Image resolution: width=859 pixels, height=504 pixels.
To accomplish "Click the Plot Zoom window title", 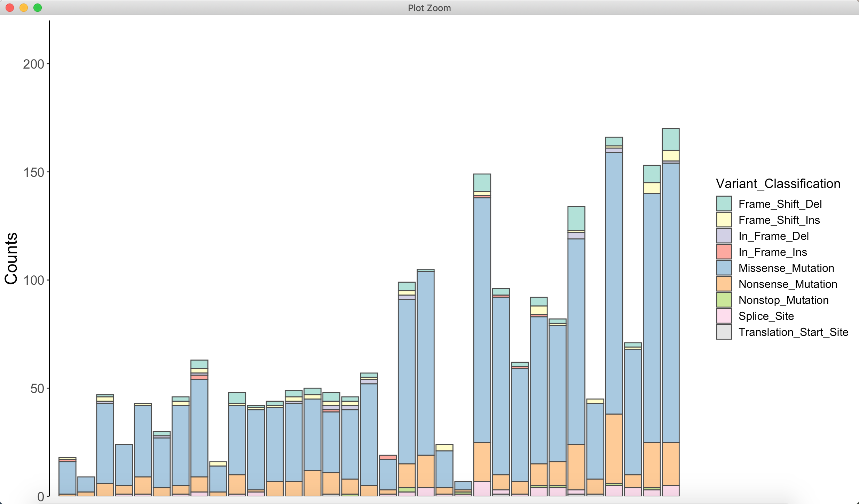I will click(429, 8).
